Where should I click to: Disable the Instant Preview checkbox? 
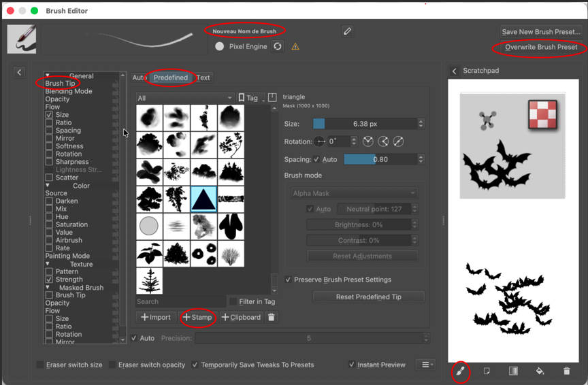[352, 365]
